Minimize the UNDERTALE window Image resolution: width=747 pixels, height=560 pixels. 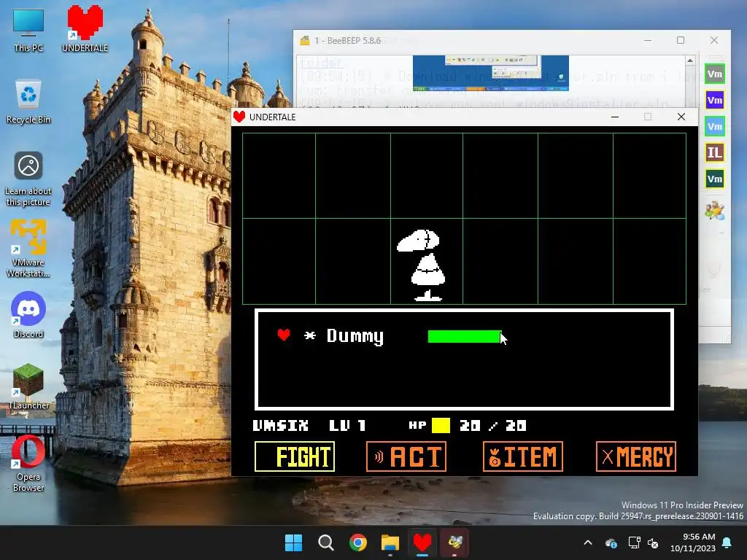coord(615,117)
